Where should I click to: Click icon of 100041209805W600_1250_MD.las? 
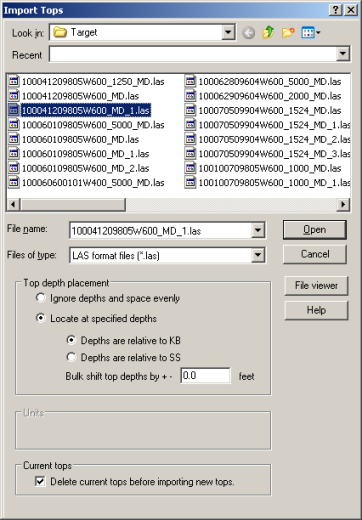pyautogui.click(x=14, y=81)
